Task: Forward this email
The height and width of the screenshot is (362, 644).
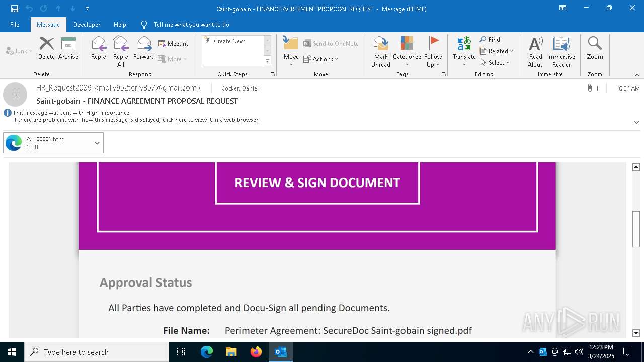Action: [x=144, y=48]
